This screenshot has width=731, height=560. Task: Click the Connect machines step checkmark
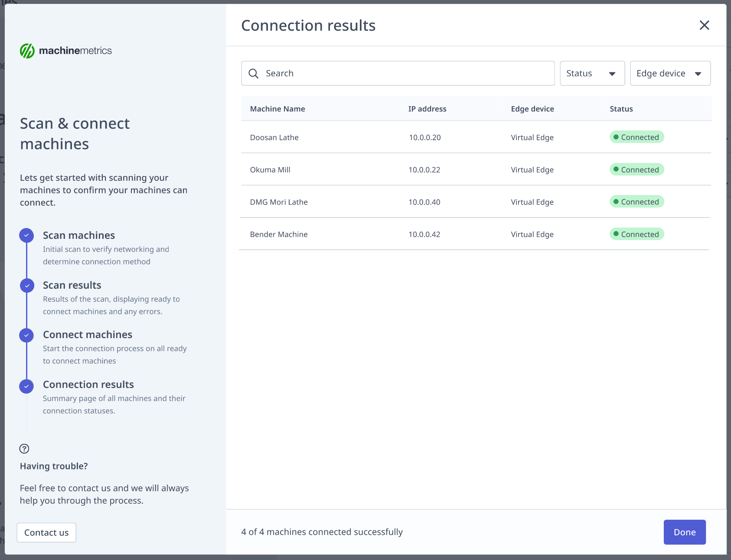[26, 335]
